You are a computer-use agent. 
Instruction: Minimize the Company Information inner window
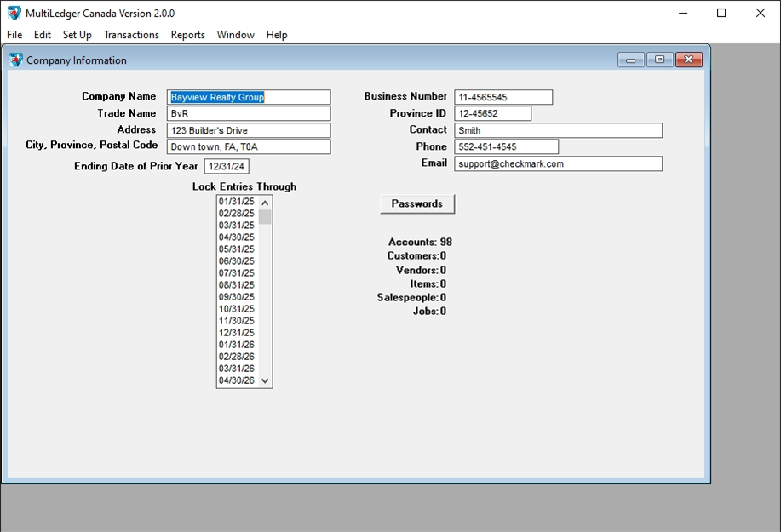click(x=631, y=60)
